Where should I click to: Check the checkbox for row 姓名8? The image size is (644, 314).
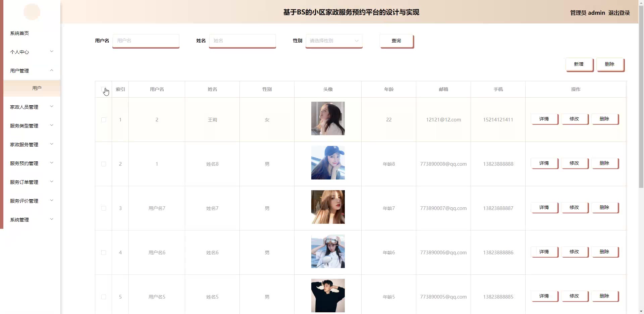tap(104, 164)
